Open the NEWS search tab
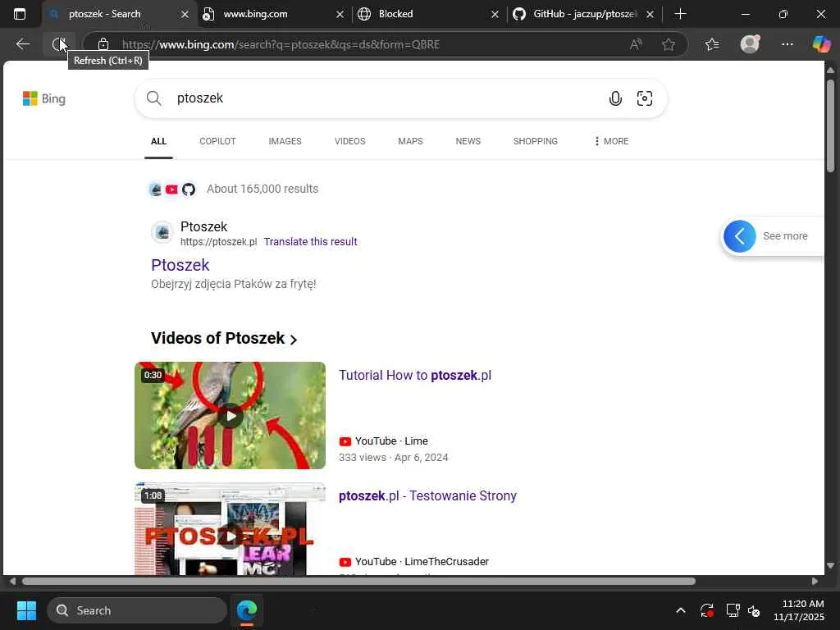 point(468,141)
